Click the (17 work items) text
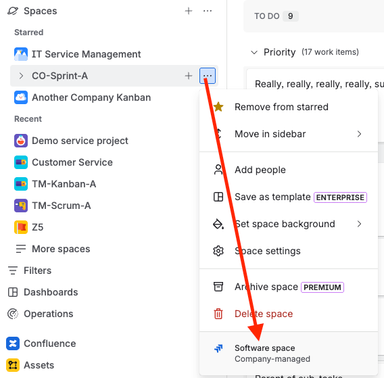384x378 pixels. [330, 52]
